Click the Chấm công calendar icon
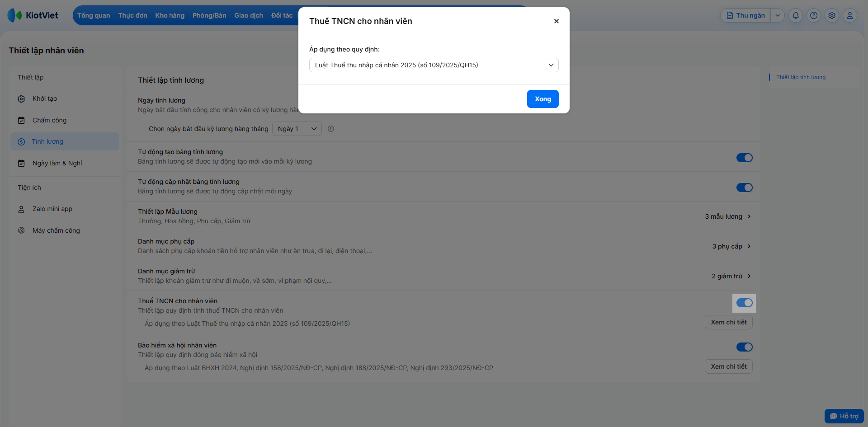The image size is (868, 427). pyautogui.click(x=21, y=120)
